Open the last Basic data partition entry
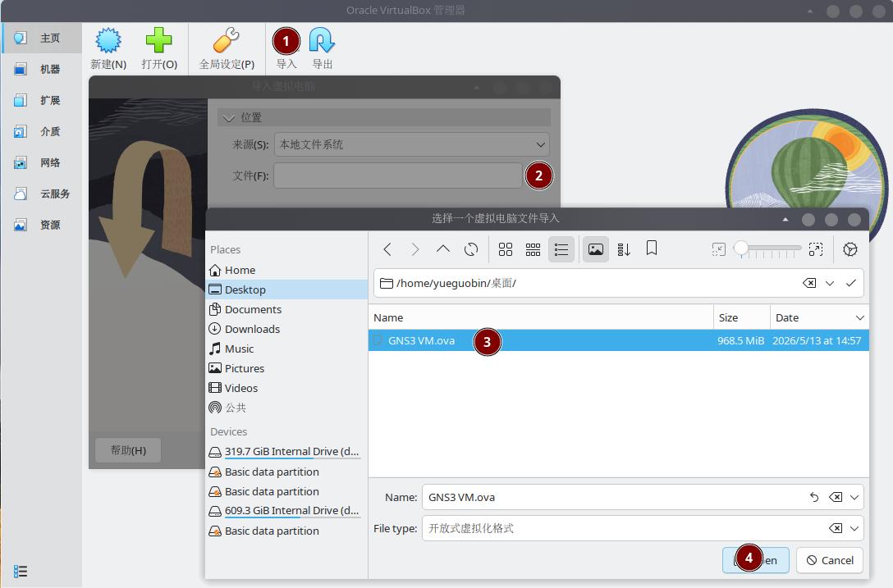This screenshot has width=893, height=588. coord(287,531)
